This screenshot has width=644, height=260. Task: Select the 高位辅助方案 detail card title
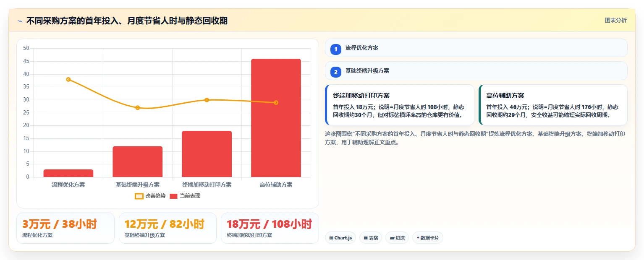(505, 96)
